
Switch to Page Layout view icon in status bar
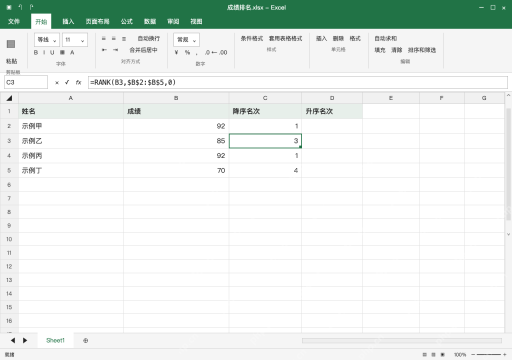[x=433, y=355]
